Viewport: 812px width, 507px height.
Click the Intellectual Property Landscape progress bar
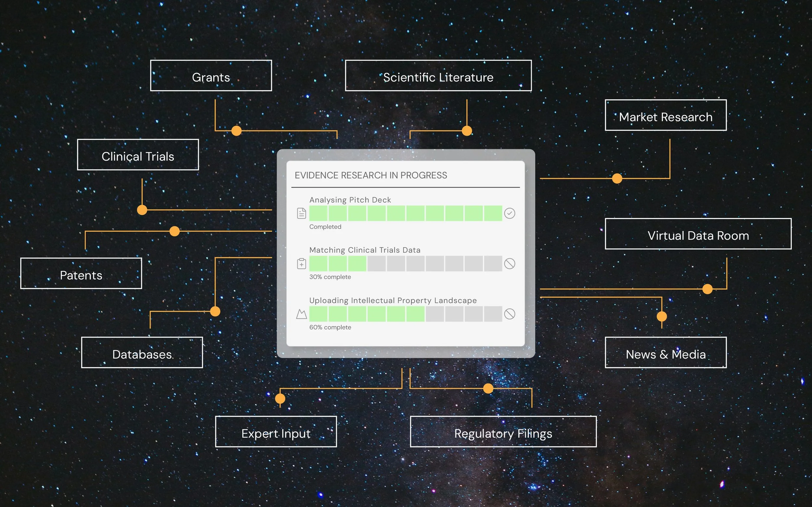pyautogui.click(x=406, y=314)
